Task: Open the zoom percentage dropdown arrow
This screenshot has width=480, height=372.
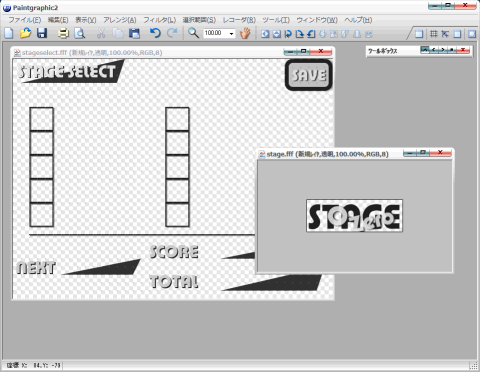Action: coord(231,33)
